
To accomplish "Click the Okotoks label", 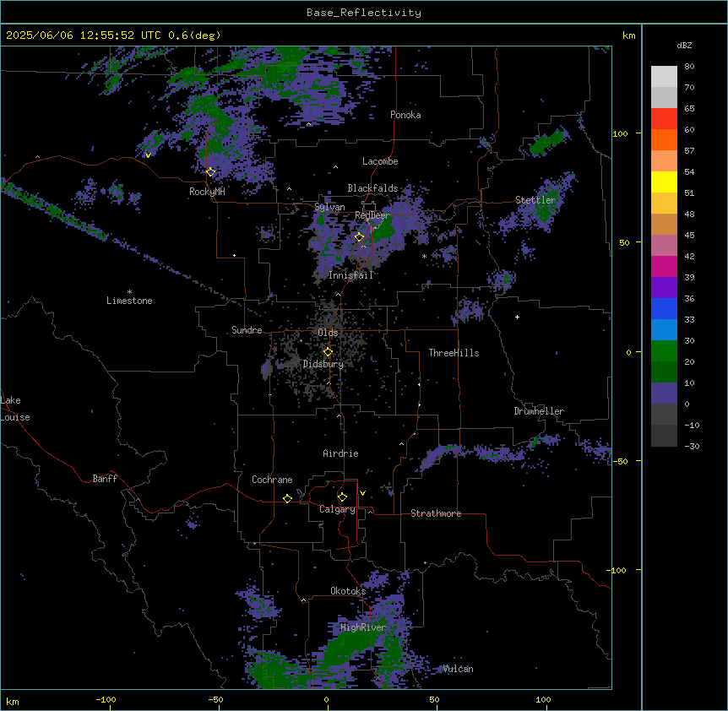I will click(348, 591).
